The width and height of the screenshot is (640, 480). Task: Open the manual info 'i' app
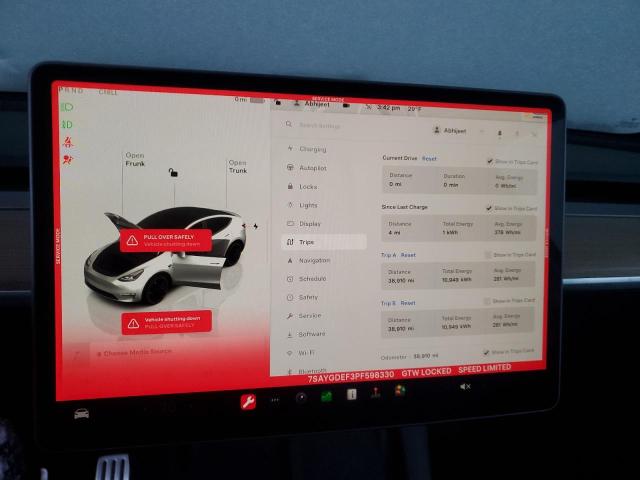[351, 394]
